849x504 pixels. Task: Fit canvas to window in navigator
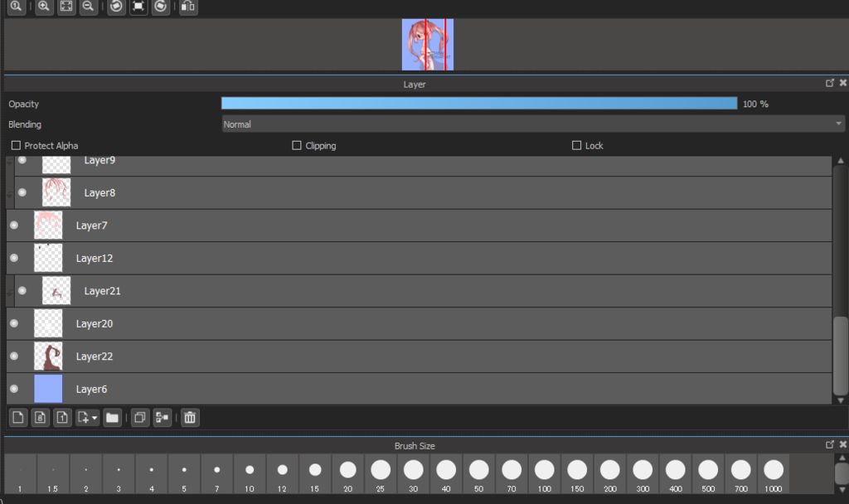pyautogui.click(x=66, y=7)
